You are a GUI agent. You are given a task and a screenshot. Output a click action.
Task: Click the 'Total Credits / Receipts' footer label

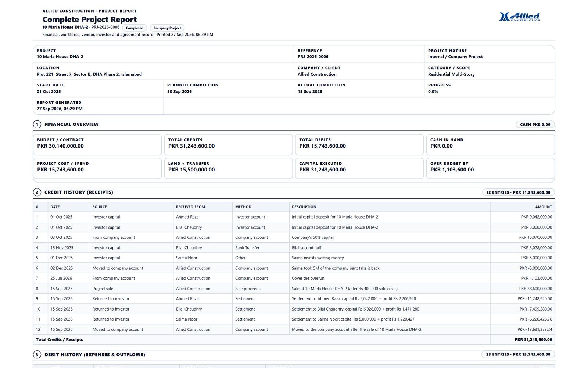click(60, 340)
